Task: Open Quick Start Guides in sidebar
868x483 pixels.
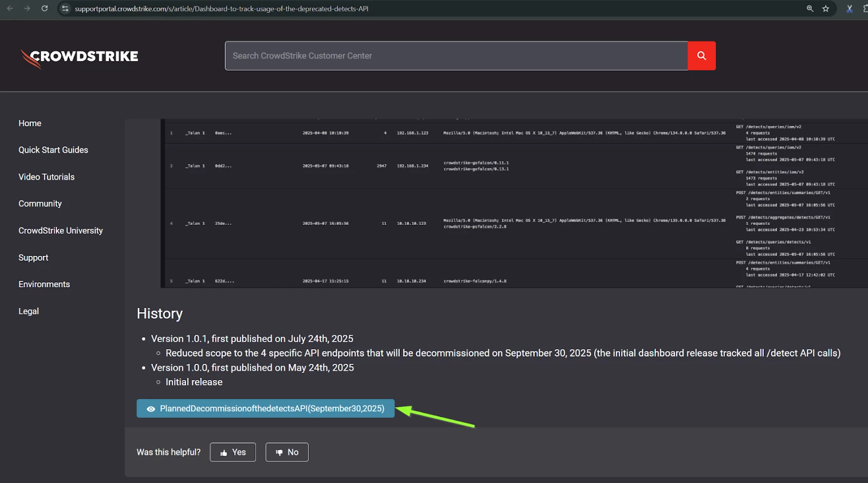Action: point(53,150)
